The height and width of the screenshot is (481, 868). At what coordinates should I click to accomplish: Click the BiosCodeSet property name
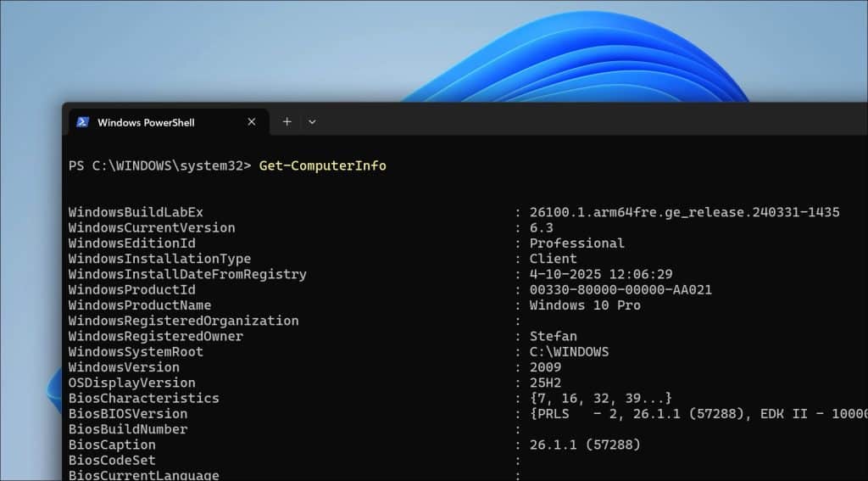(x=112, y=461)
